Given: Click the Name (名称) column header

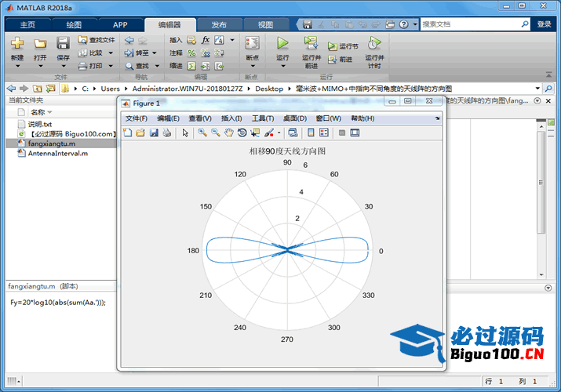Looking at the screenshot, I should (38, 112).
